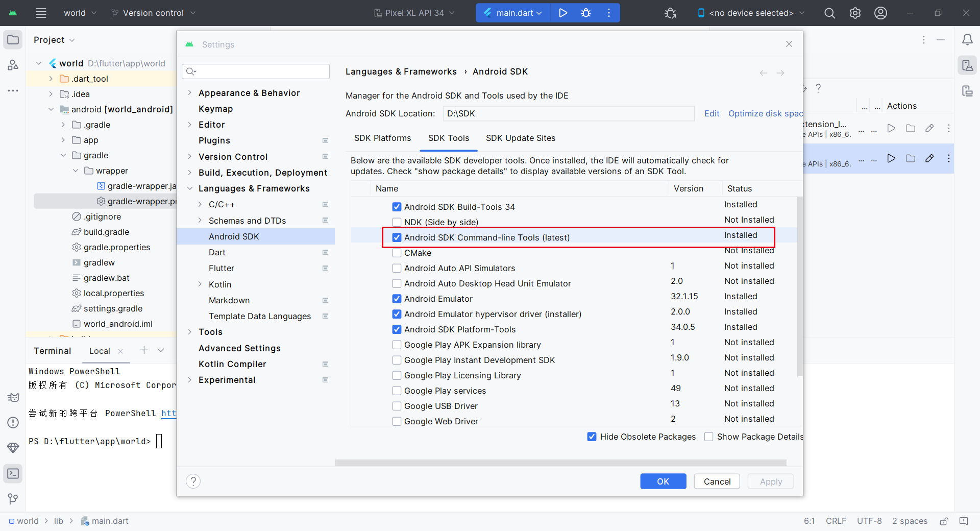The height and width of the screenshot is (531, 980).
Task: Click the SDK tools vertical scrollbar
Action: [800, 286]
